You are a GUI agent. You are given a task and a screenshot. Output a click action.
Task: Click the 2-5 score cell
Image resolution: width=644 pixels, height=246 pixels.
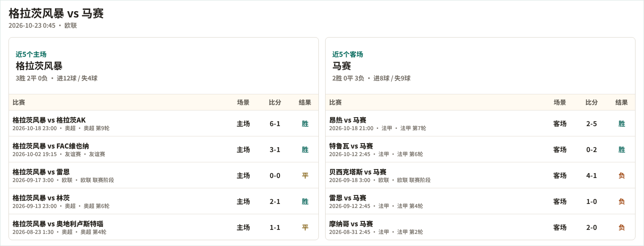592,123
